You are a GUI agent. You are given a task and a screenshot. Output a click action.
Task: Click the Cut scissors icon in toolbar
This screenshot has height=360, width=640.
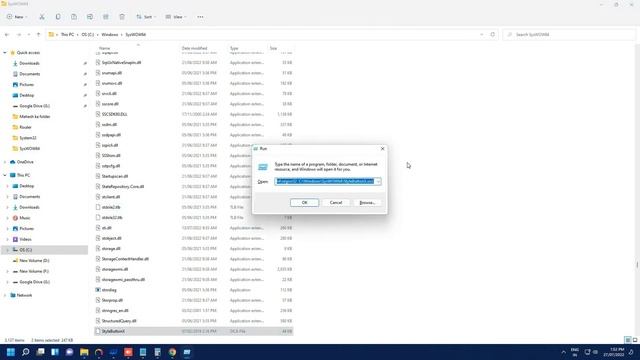click(42, 17)
